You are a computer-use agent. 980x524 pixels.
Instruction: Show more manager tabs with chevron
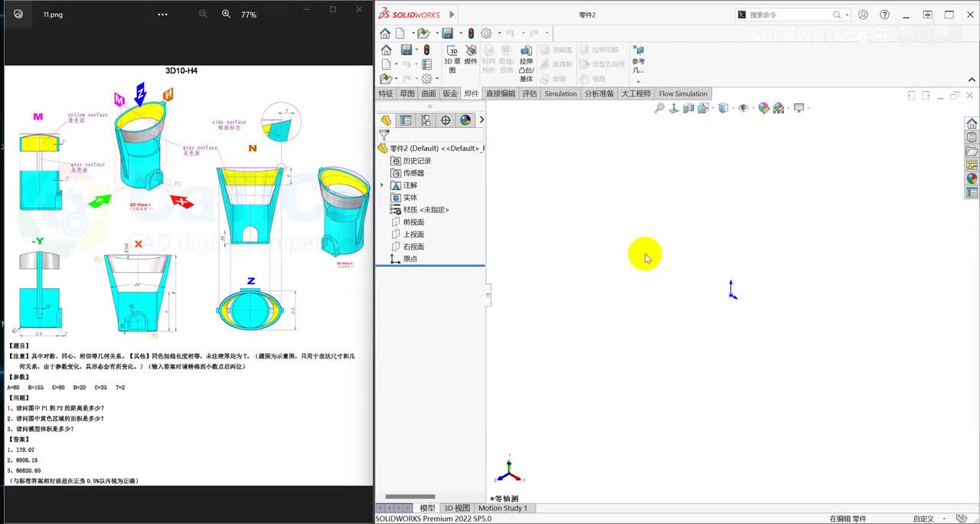click(x=481, y=120)
